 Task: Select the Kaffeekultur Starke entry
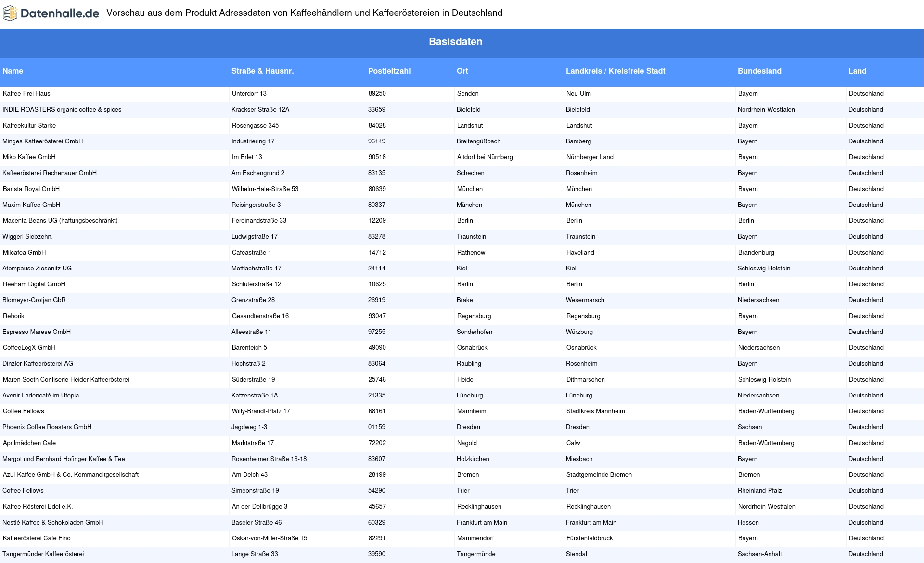29,126
